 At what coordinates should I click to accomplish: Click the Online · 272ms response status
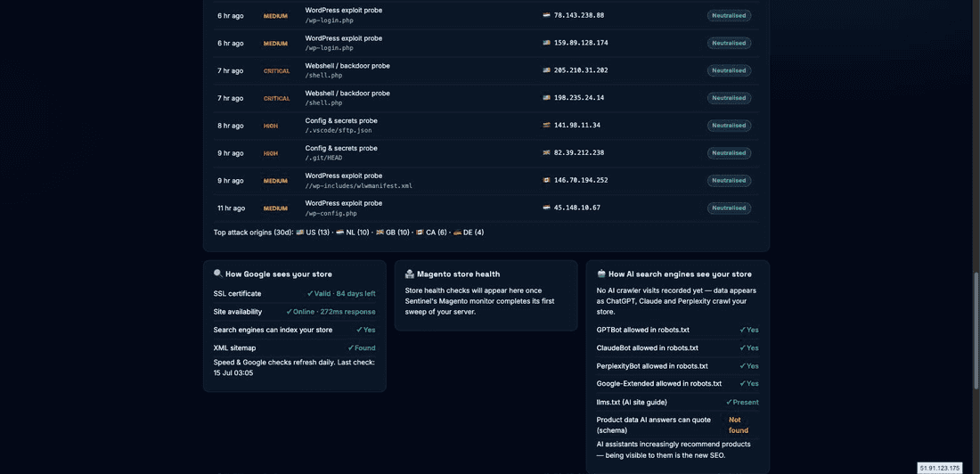click(331, 312)
